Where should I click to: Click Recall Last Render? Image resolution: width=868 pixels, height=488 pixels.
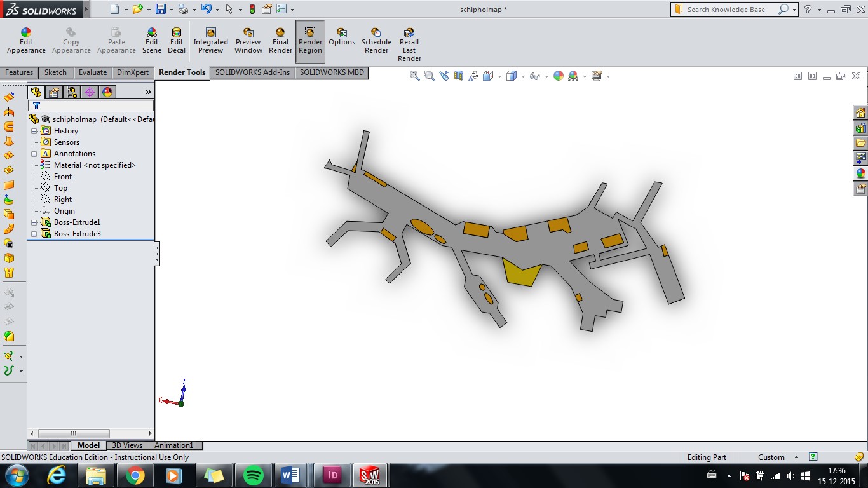pos(409,44)
